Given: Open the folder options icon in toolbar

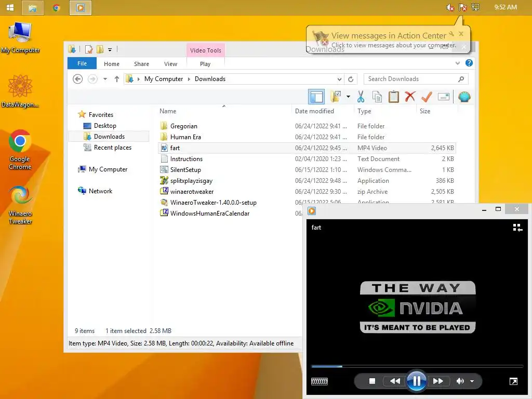Looking at the screenshot, I should click(336, 97).
